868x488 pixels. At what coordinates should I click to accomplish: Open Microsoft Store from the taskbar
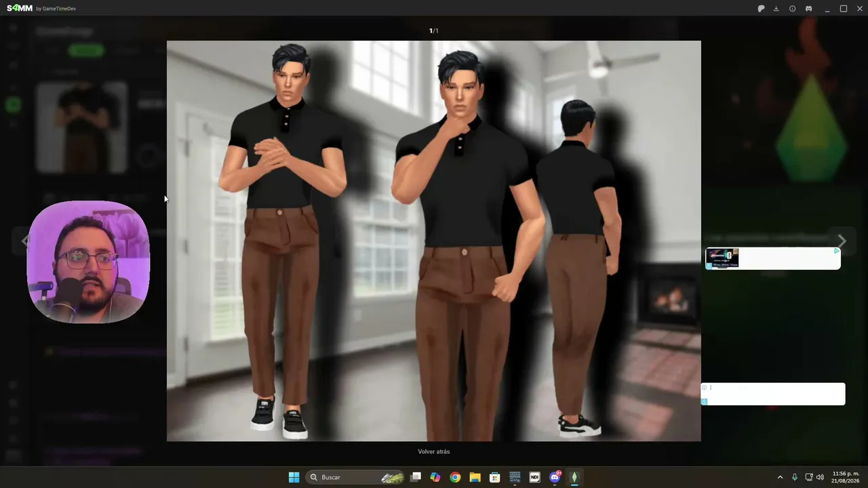[495, 477]
